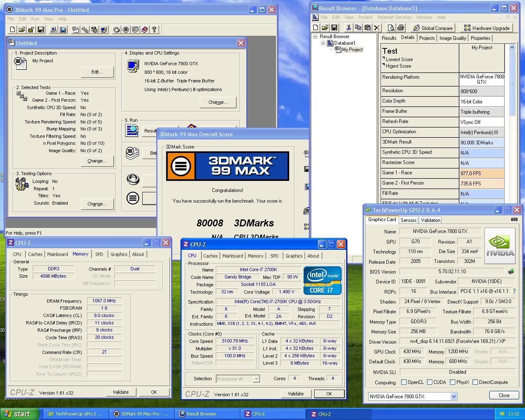Screen dimensions: 525x420
Task: Click the Bus Interface question mark in GPU-Z
Action: [514, 291]
